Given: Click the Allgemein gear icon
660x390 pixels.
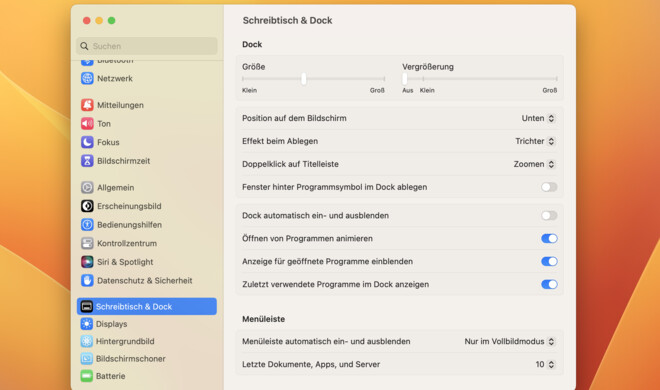Looking at the screenshot, I should pyautogui.click(x=87, y=187).
